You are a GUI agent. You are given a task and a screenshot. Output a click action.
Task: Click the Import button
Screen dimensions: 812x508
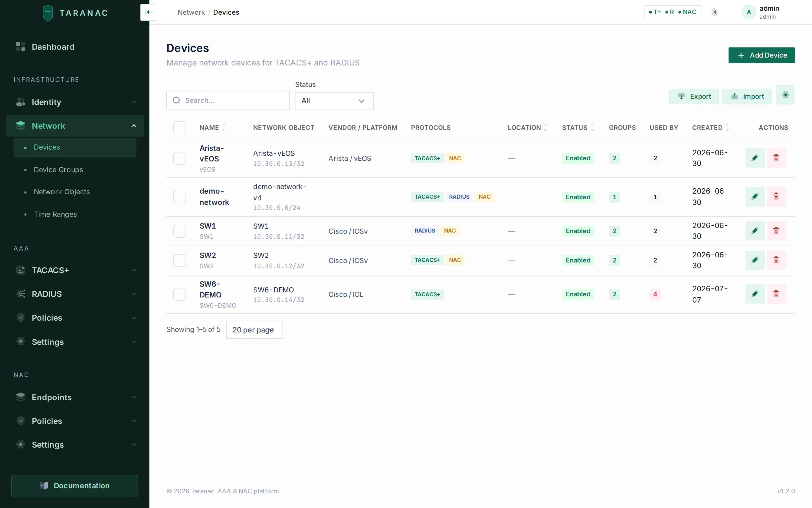(x=747, y=97)
